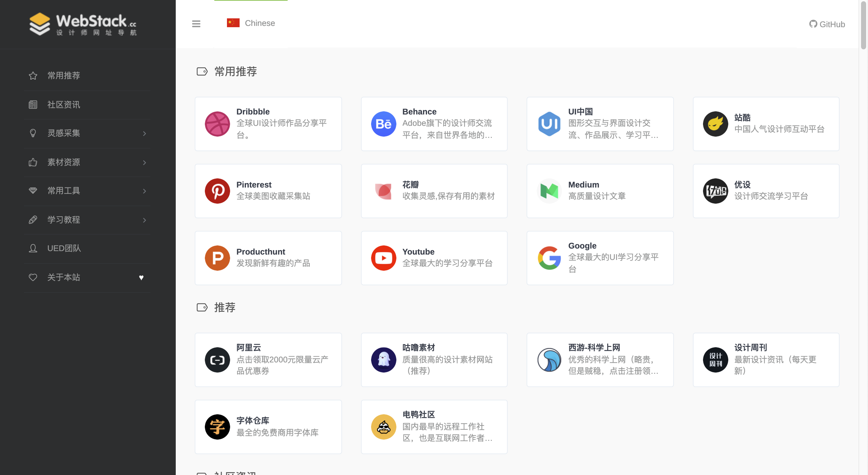Click the 咕噜素材 ghost logo
Image resolution: width=868 pixels, height=475 pixels.
[383, 360]
